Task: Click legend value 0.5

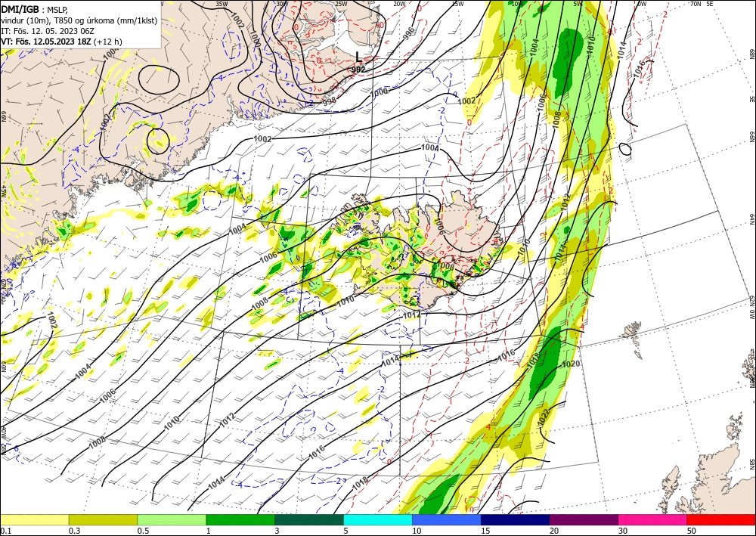Action: point(142,531)
